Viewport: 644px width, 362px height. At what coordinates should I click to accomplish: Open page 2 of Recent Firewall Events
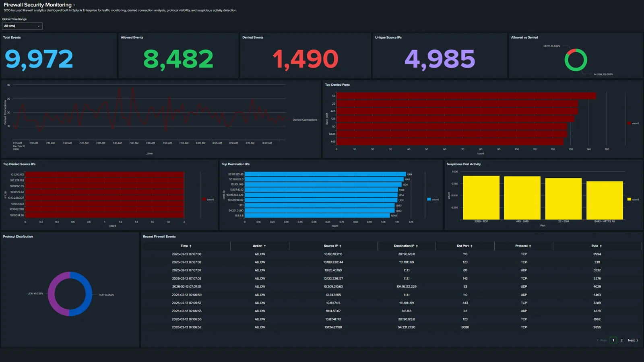[621, 340]
